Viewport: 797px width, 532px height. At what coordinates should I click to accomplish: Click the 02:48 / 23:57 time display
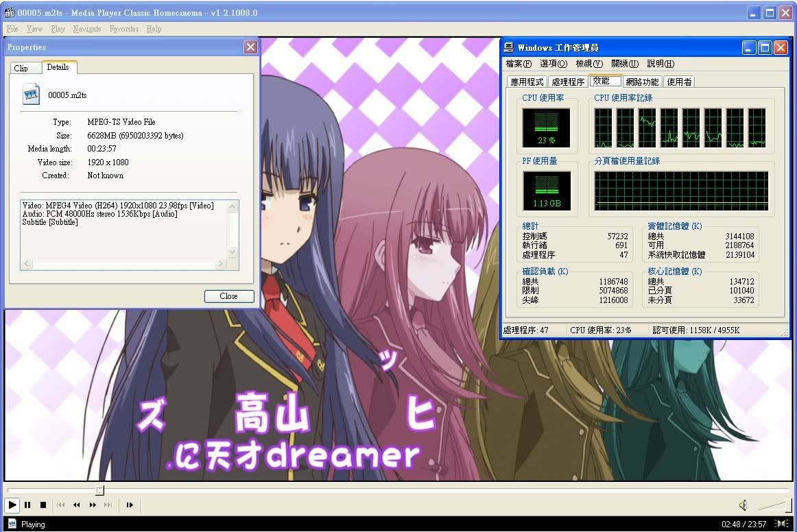744,524
